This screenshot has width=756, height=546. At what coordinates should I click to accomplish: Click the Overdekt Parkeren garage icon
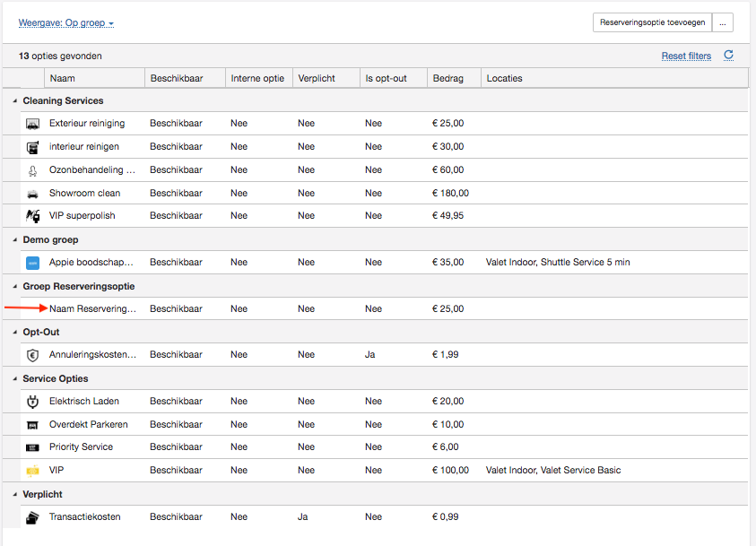(32, 425)
